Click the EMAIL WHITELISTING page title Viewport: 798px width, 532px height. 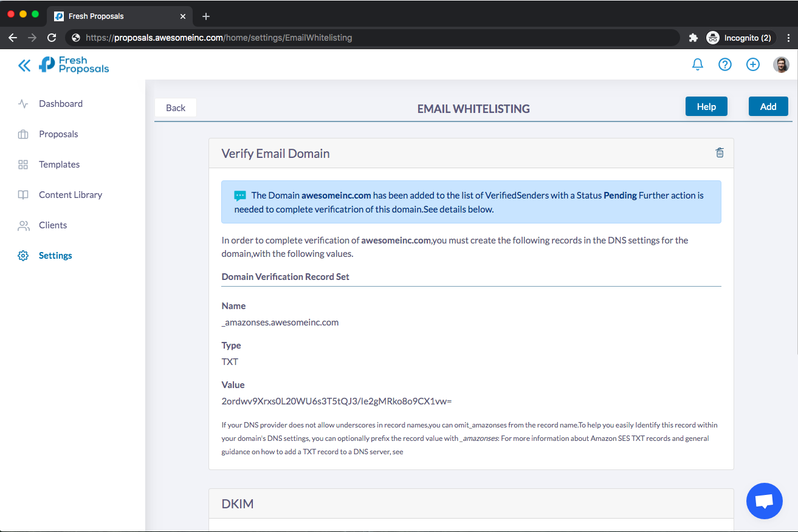click(x=473, y=109)
